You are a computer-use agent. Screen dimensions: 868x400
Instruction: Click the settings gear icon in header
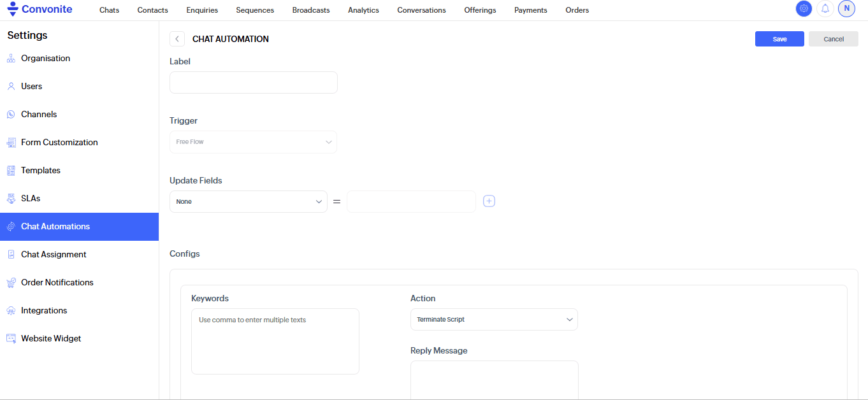(804, 9)
